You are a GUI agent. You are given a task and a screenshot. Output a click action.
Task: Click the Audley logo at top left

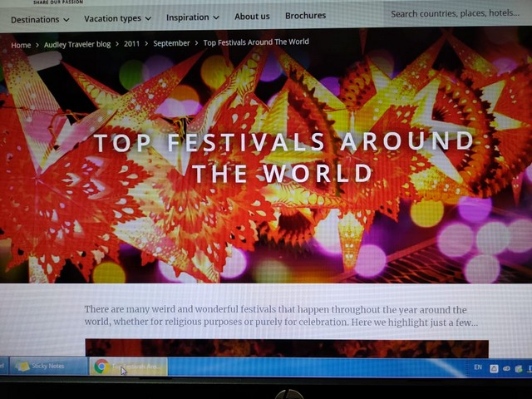58,2
